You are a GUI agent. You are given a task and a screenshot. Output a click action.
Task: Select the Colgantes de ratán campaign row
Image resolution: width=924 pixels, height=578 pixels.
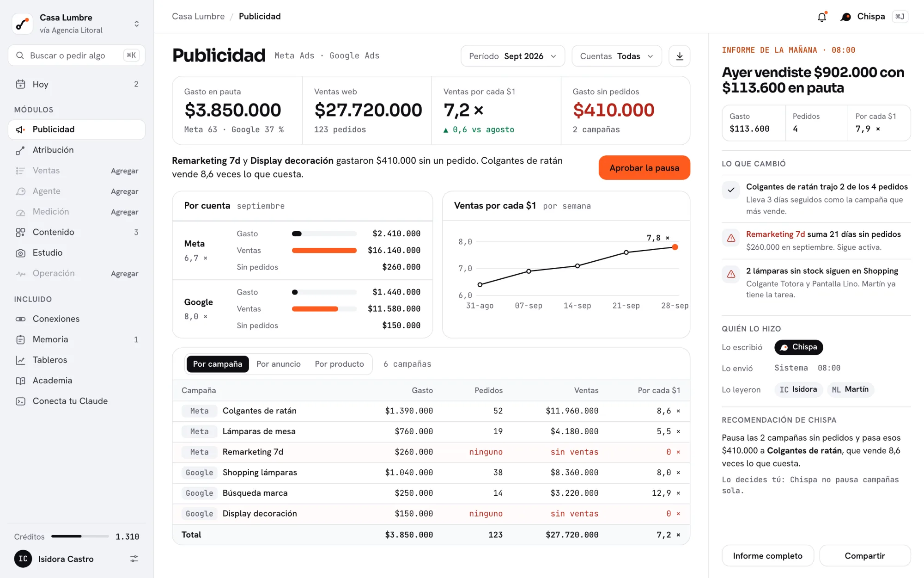(431, 411)
